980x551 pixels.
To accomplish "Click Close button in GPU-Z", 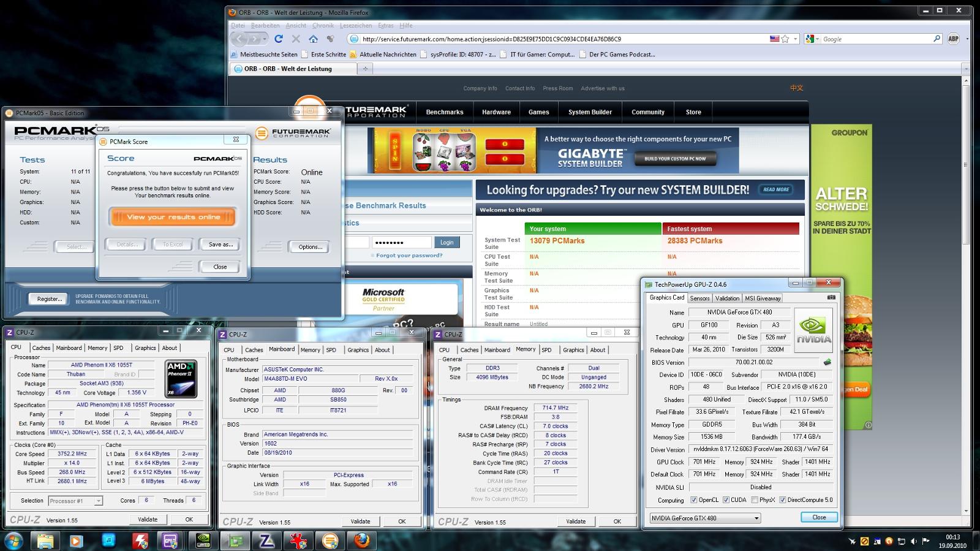I will click(819, 517).
